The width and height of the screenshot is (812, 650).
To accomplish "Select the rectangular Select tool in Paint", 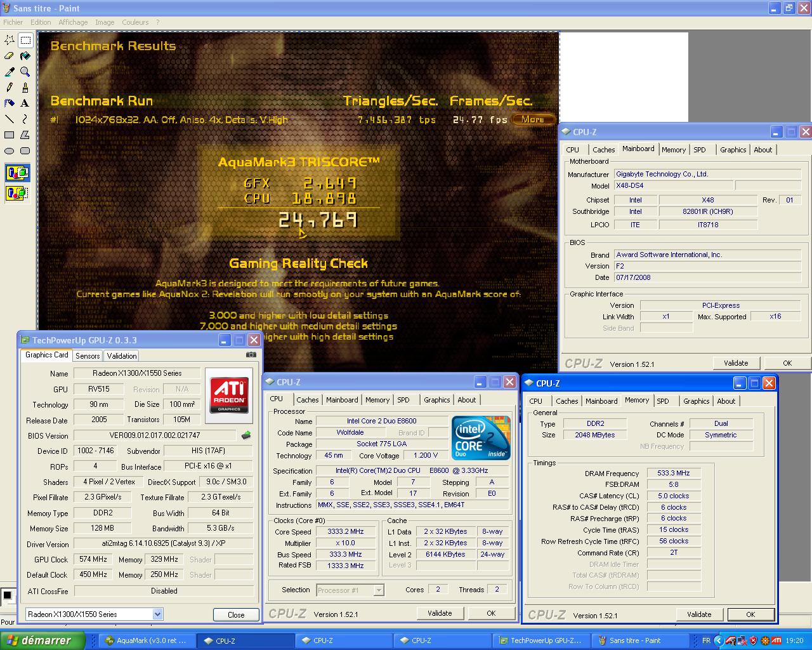I will pos(25,40).
